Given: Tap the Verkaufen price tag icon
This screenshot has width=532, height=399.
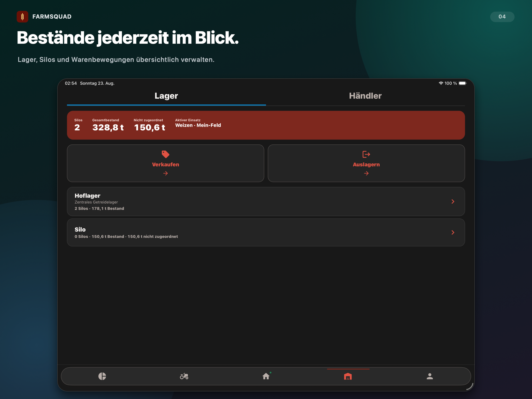Looking at the screenshot, I should [x=166, y=154].
